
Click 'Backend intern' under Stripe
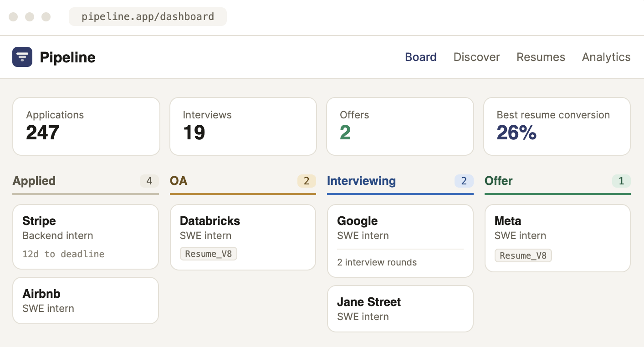point(58,235)
